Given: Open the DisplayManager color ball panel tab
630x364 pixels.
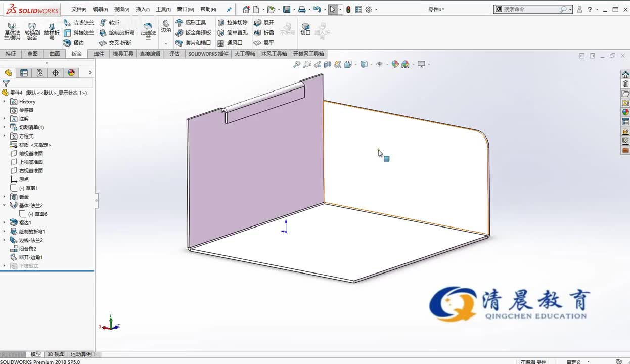Looking at the screenshot, I should pyautogui.click(x=71, y=73).
